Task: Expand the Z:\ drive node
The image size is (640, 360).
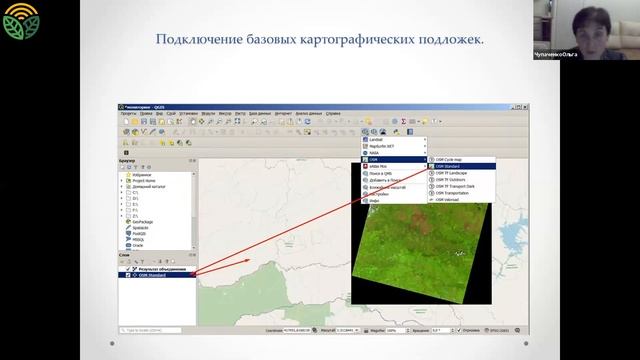Action: 122,216
